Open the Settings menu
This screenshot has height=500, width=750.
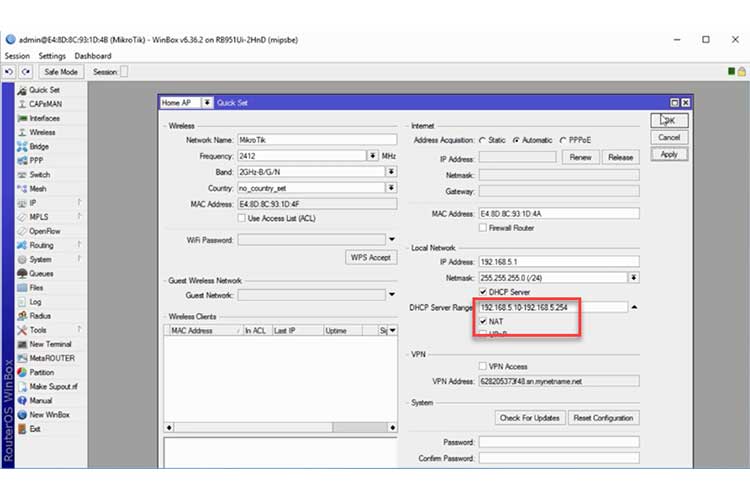pyautogui.click(x=52, y=56)
